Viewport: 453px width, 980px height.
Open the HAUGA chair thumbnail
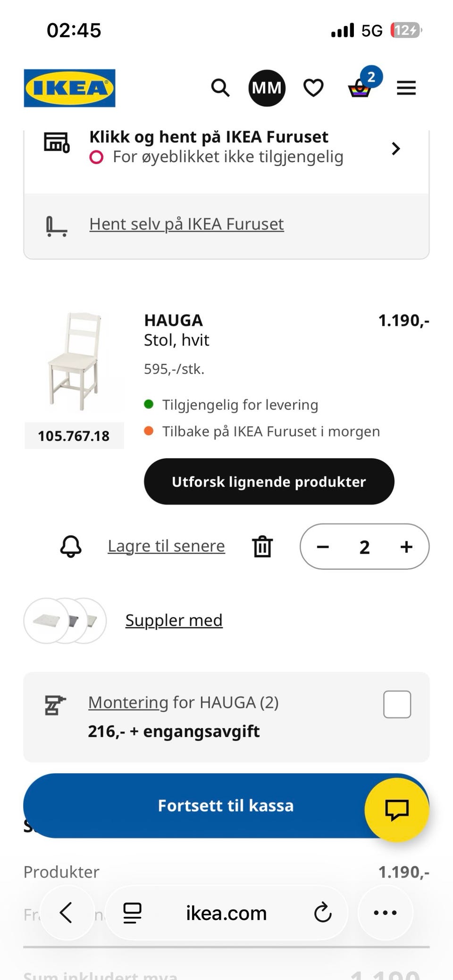click(x=74, y=361)
